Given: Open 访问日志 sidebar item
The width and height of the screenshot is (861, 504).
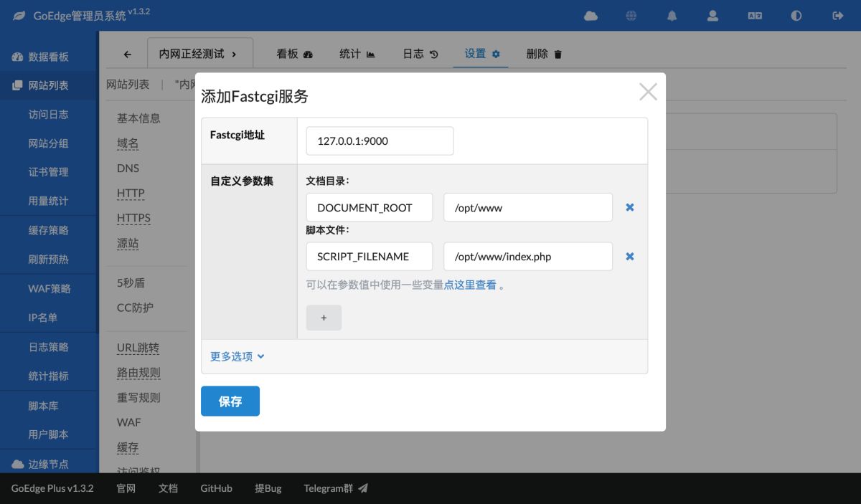Looking at the screenshot, I should 49,114.
